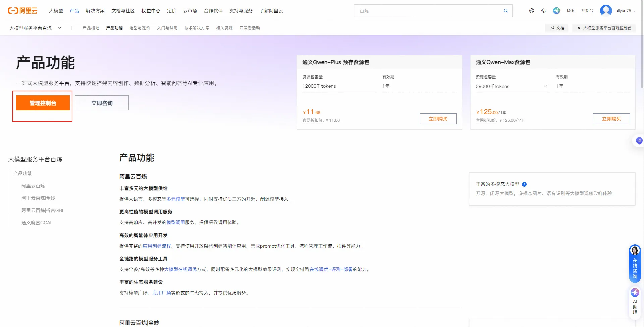Viewport: 644px width, 327px height.
Task: Click the search magnifier icon
Action: point(506,11)
